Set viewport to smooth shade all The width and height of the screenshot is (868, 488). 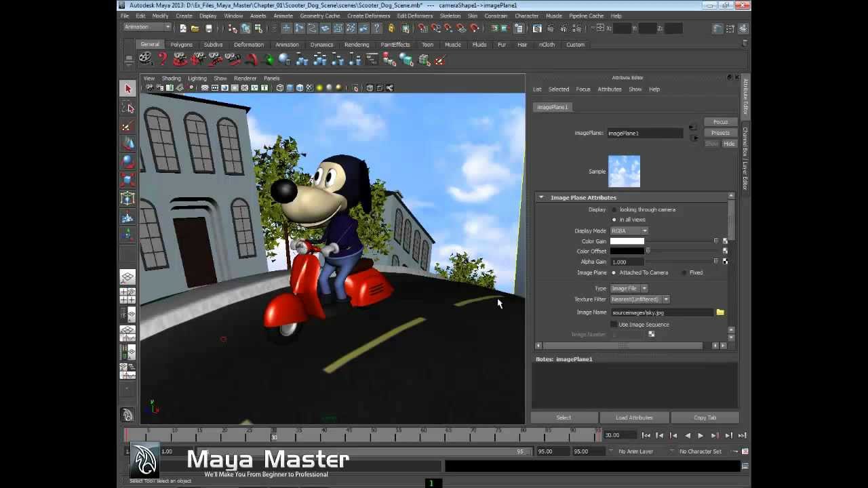[290, 88]
